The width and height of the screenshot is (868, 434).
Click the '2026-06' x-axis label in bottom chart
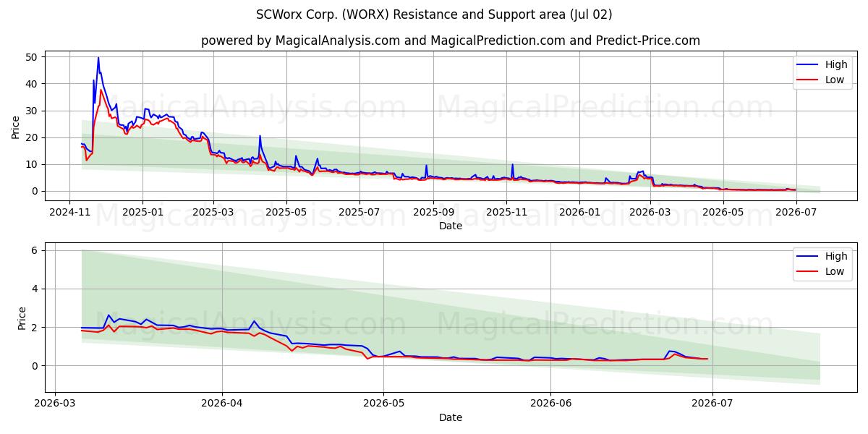(x=550, y=404)
